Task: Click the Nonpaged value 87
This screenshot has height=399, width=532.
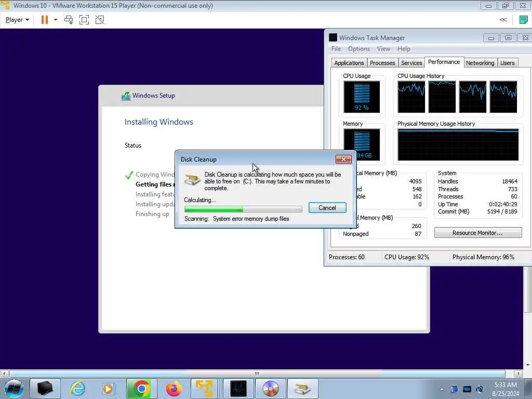Action: (418, 234)
